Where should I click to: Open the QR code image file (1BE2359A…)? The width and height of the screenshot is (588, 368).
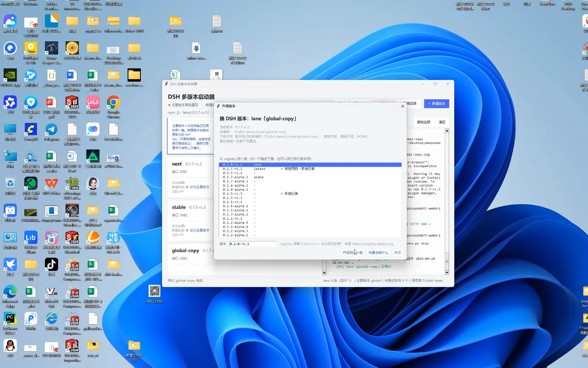155,294
